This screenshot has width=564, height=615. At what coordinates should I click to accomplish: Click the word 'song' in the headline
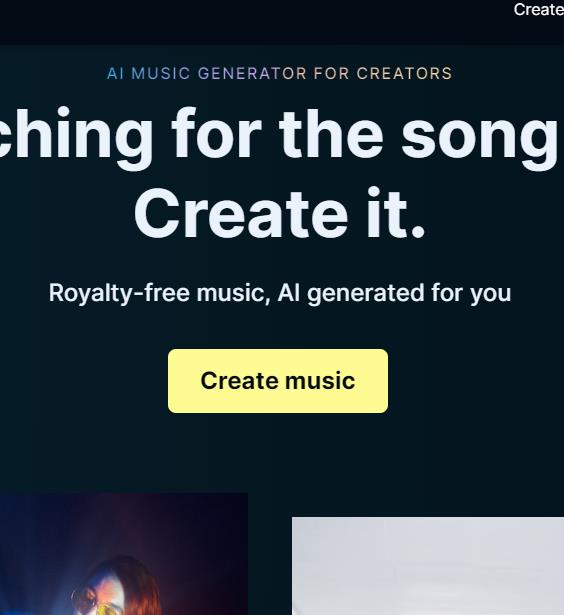click(x=480, y=138)
